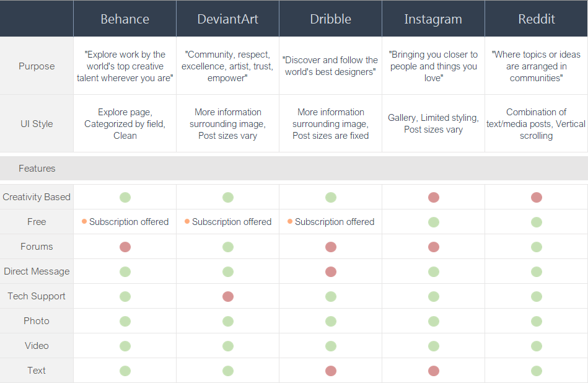Select the Instagram column header

(433, 19)
